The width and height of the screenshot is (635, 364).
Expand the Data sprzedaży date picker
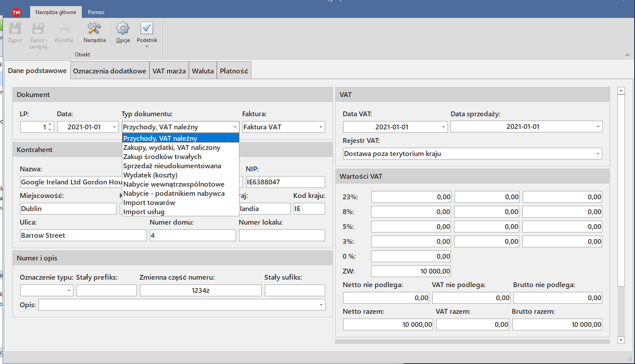[597, 127]
